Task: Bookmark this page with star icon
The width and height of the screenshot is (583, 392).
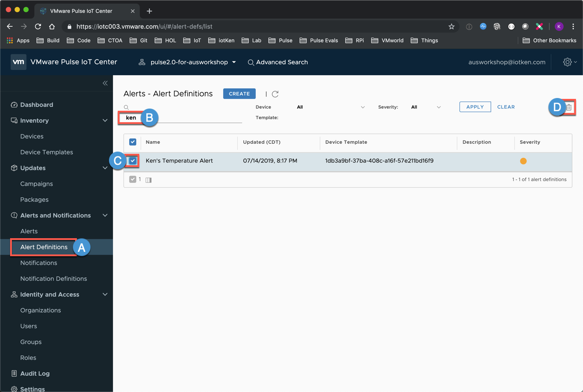Action: pos(451,26)
